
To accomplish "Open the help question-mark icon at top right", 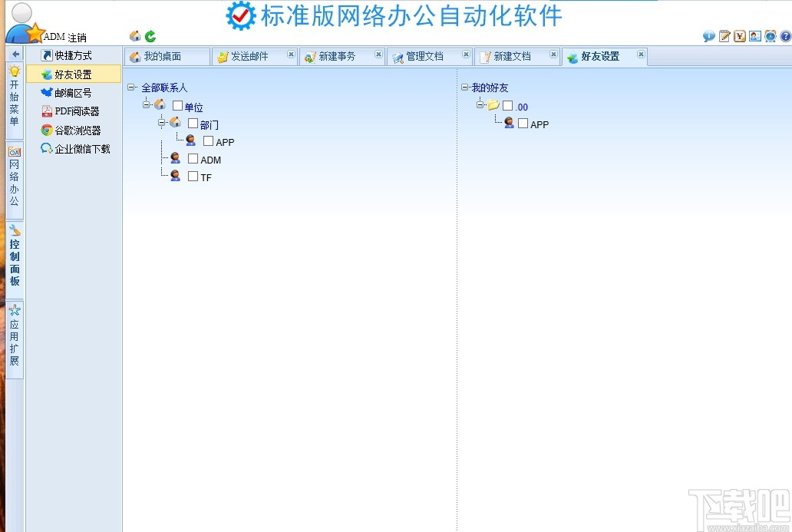I will (x=785, y=35).
